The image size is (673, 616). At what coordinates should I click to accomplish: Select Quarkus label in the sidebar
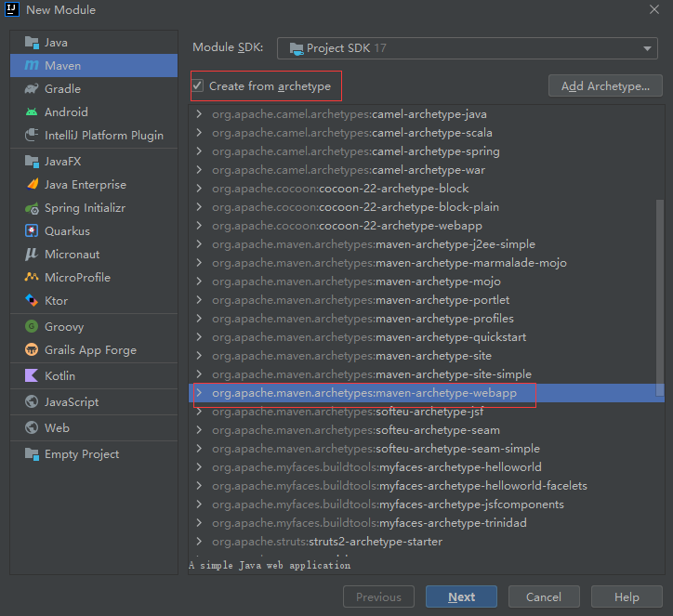coord(67,230)
